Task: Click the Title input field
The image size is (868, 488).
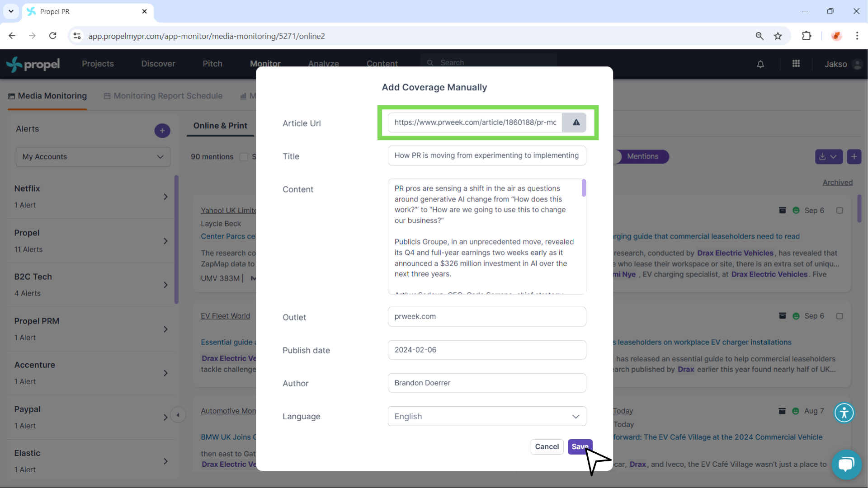Action: 487,155
